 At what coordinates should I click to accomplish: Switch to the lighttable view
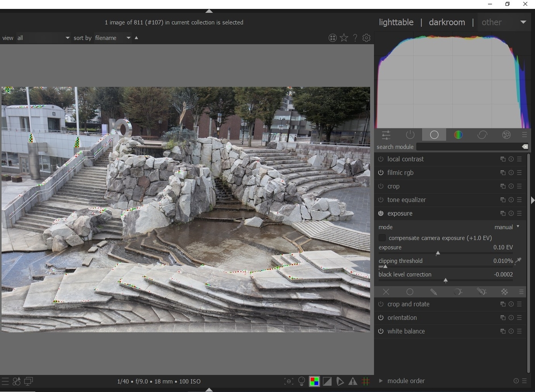[x=396, y=22]
